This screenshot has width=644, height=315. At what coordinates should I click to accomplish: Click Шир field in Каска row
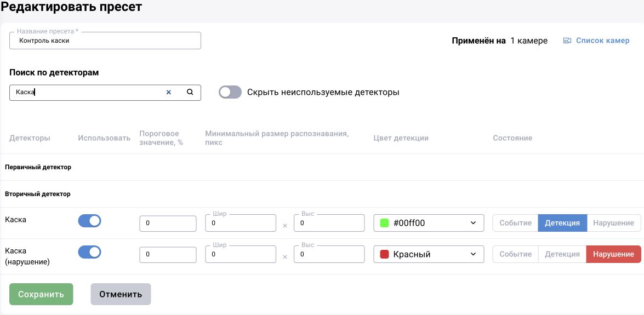pyautogui.click(x=241, y=223)
